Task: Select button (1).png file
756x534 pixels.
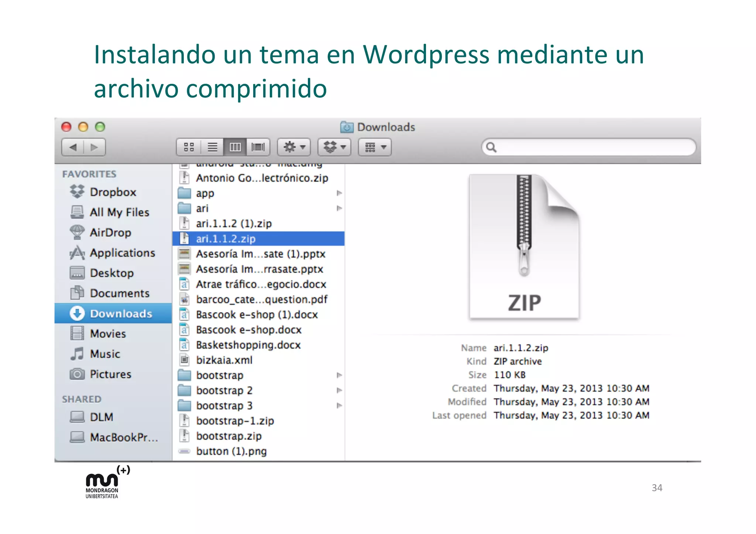Action: click(x=258, y=451)
